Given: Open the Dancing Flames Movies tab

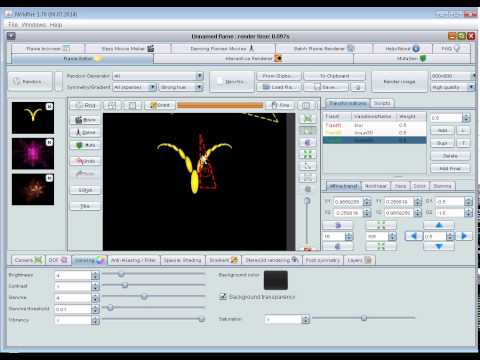Looking at the screenshot, I should [x=223, y=49].
